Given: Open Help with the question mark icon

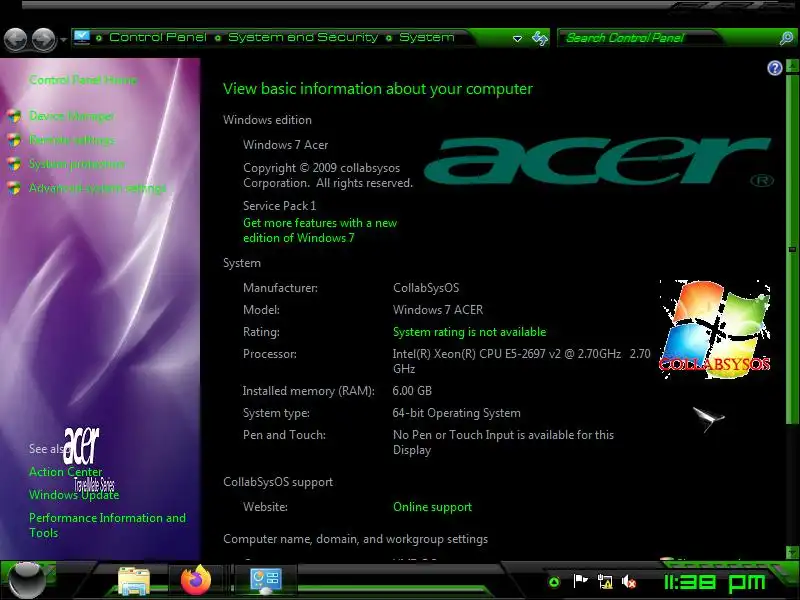Looking at the screenshot, I should 774,68.
